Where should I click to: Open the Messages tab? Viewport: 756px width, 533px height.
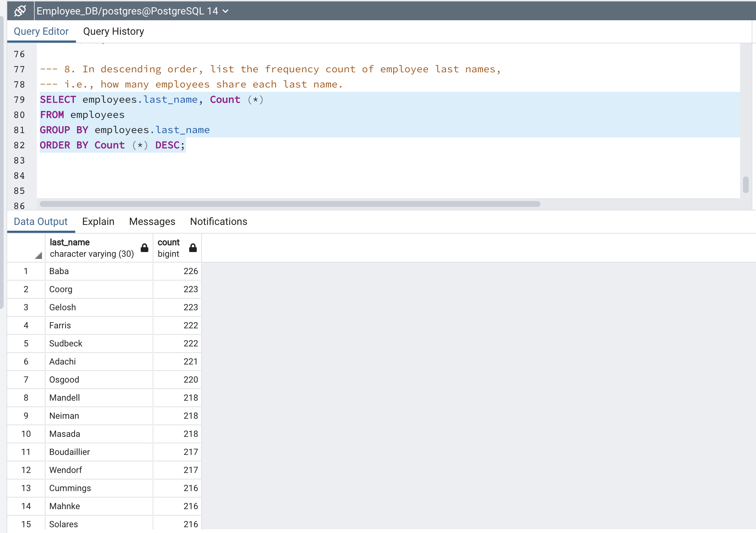tap(152, 222)
